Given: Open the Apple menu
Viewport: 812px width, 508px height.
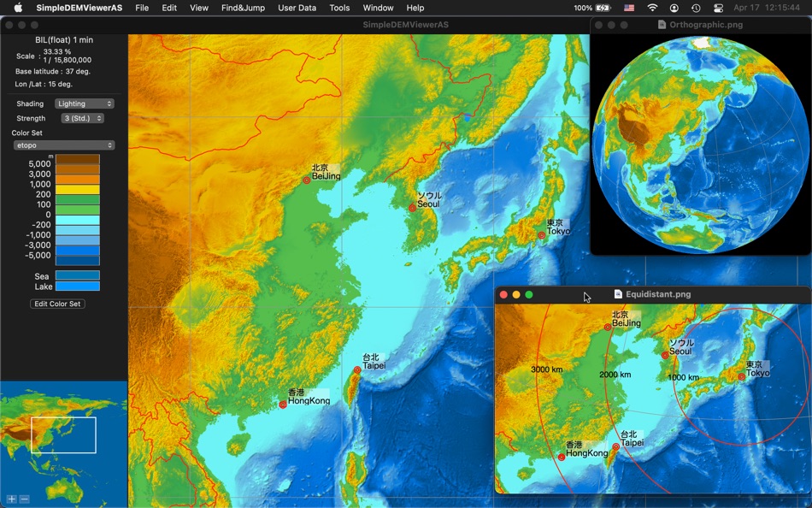Looking at the screenshot, I should click(18, 8).
